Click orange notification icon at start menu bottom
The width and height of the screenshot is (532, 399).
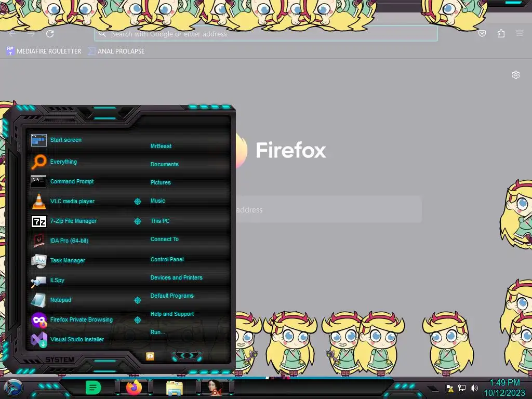(150, 356)
